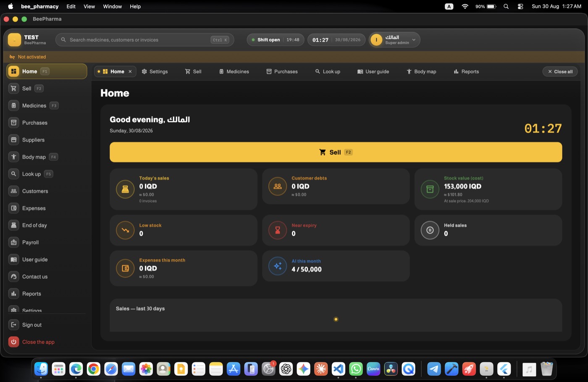The width and height of the screenshot is (588, 382).
Task: Click the Ctrl K shortcut badge
Action: pyautogui.click(x=220, y=40)
